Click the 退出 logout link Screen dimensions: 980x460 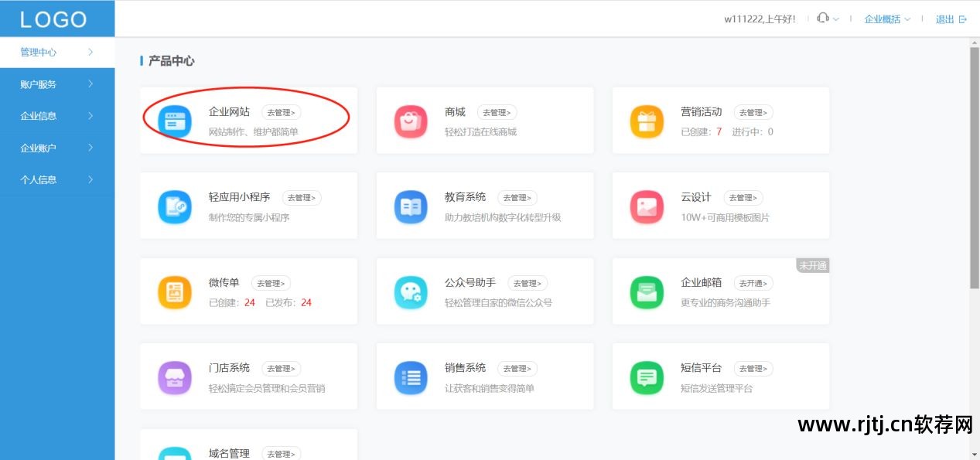tap(945, 19)
